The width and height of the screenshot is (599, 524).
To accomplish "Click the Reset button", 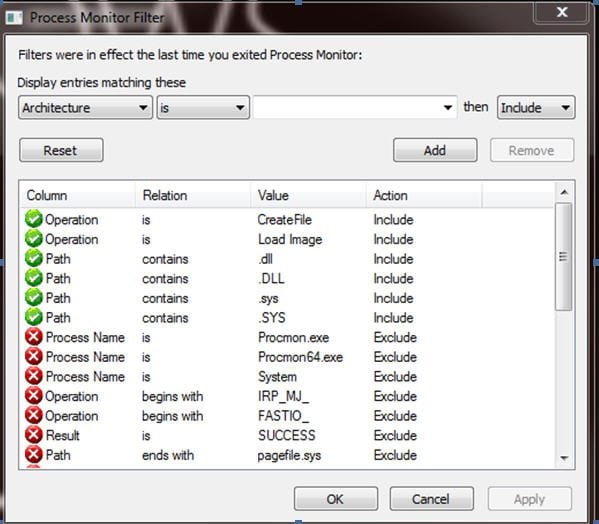I will click(x=61, y=150).
